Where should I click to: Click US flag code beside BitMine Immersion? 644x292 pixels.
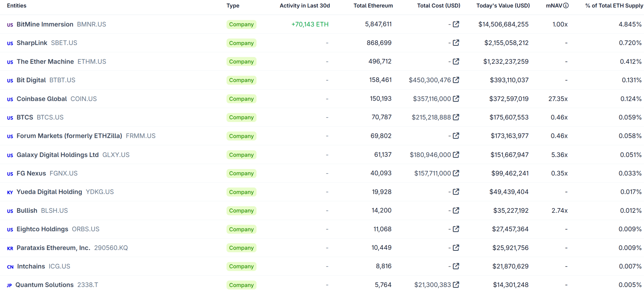10,25
